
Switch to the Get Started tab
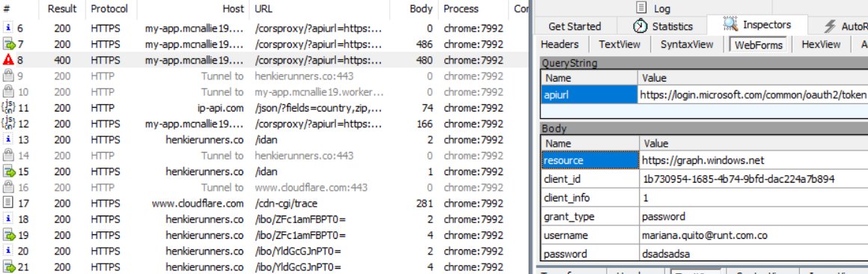pos(575,26)
